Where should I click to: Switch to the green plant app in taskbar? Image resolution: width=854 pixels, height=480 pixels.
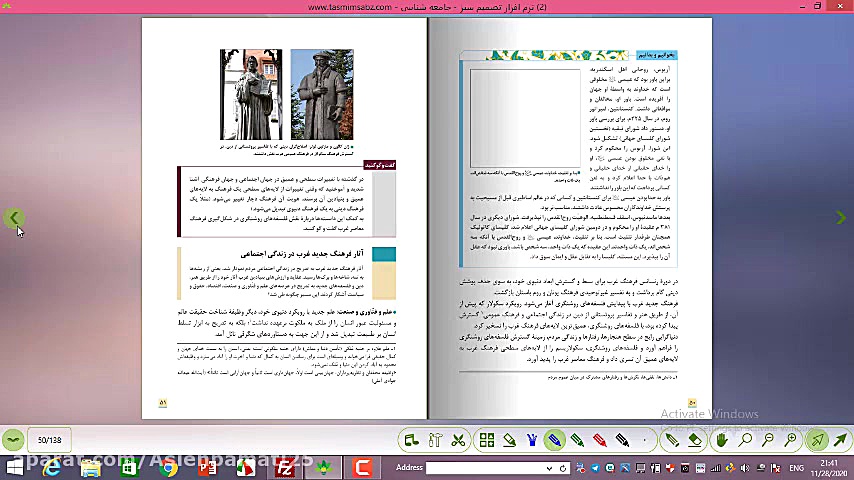[324, 467]
